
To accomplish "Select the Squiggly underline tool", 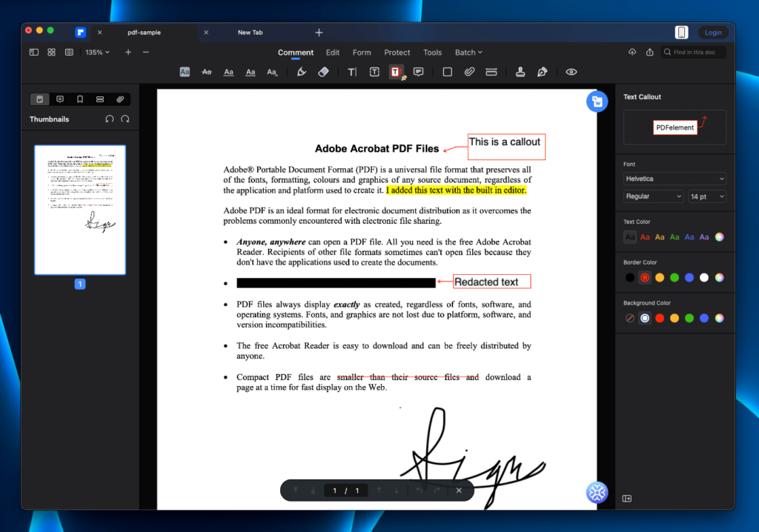I will pos(251,72).
